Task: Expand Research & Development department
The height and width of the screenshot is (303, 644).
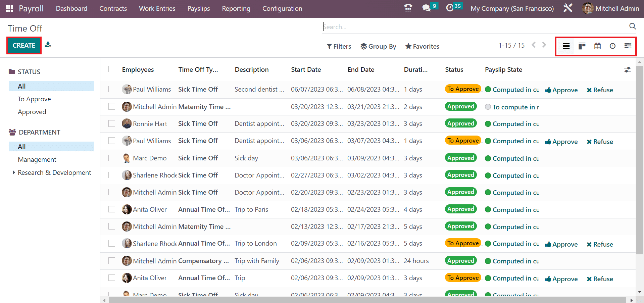Action: pyautogui.click(x=14, y=172)
